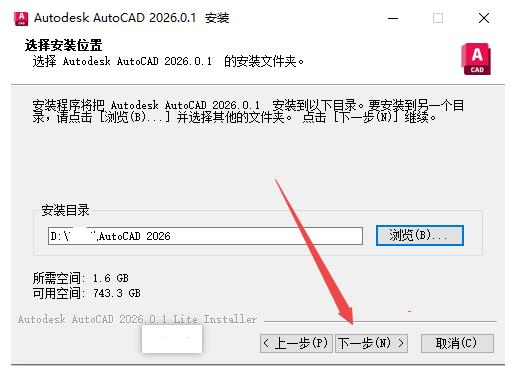
Task: Click the large AutoCAD logo in header
Action: (x=476, y=59)
